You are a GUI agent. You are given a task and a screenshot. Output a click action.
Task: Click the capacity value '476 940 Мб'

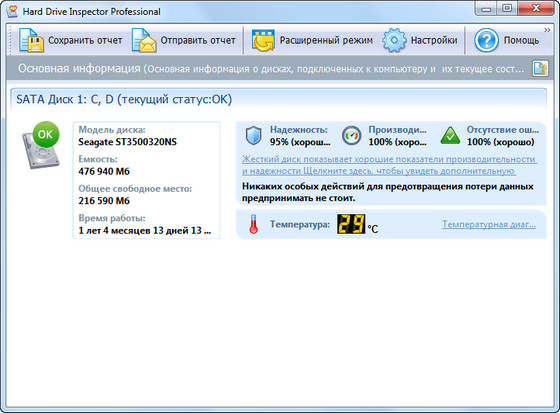[x=104, y=171]
